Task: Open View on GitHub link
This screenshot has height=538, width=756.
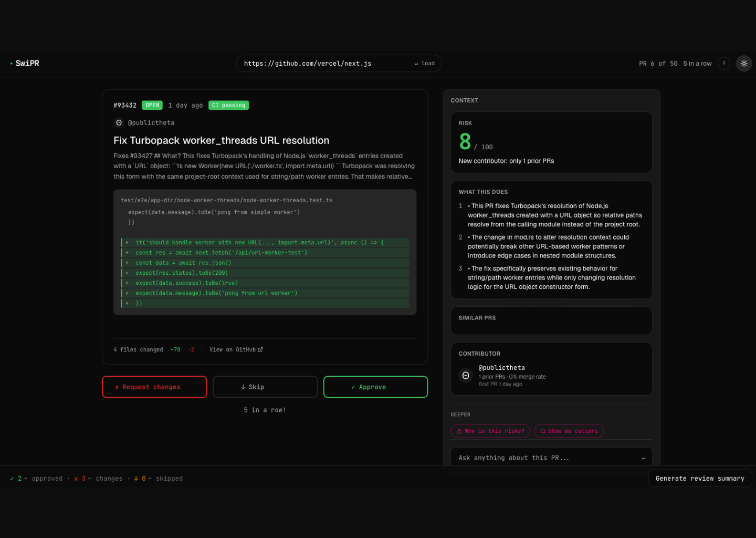Action: tap(236, 350)
